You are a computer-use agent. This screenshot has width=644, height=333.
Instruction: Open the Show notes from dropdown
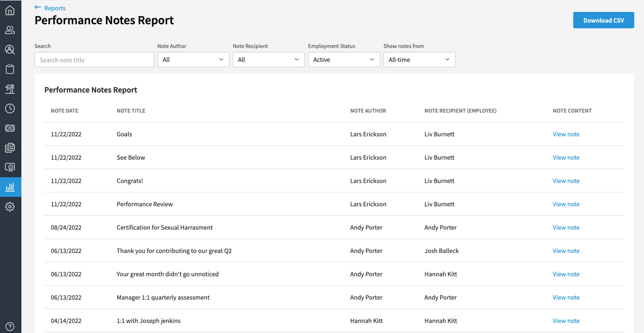click(x=419, y=60)
